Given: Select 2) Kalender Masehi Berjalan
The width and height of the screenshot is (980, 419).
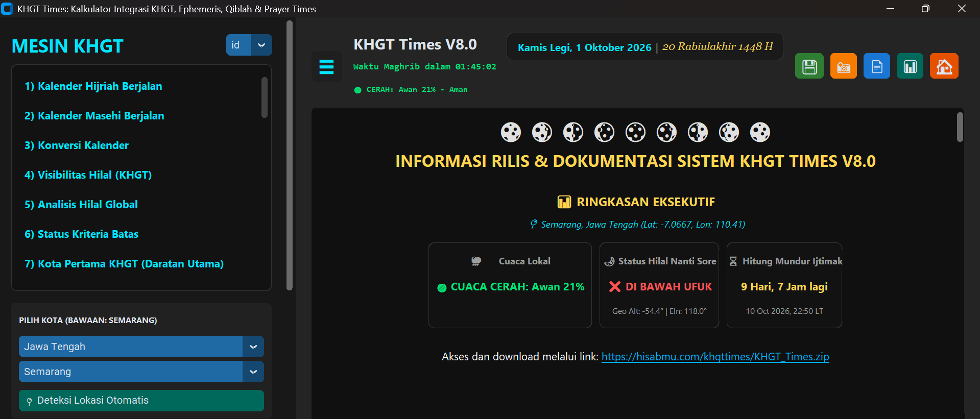Looking at the screenshot, I should pos(94,116).
